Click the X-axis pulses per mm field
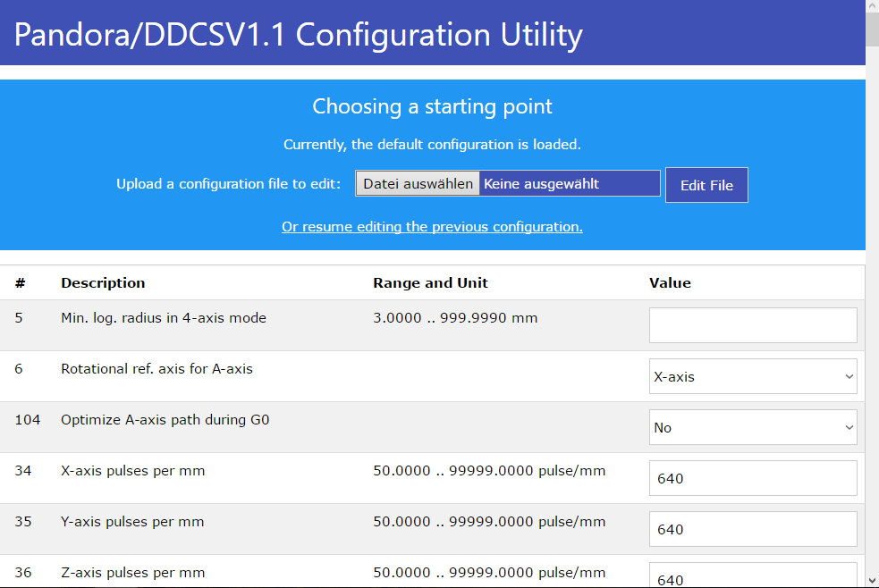 pyautogui.click(x=753, y=478)
